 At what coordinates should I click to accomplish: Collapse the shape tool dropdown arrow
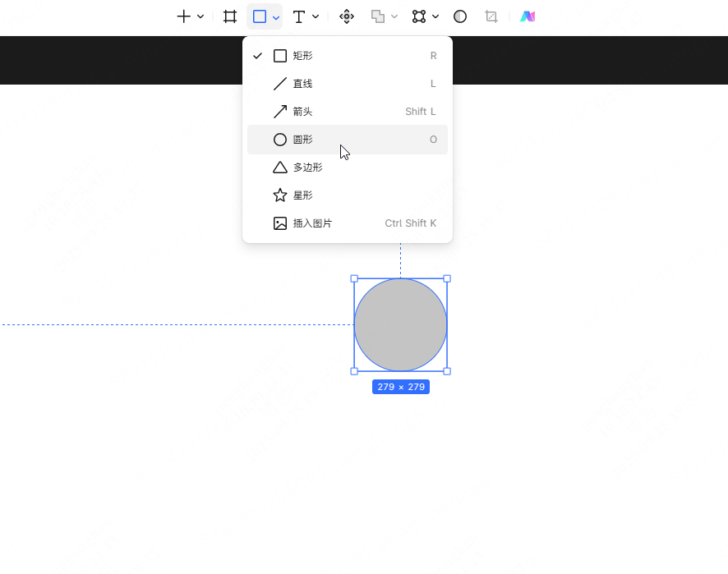[x=276, y=16]
